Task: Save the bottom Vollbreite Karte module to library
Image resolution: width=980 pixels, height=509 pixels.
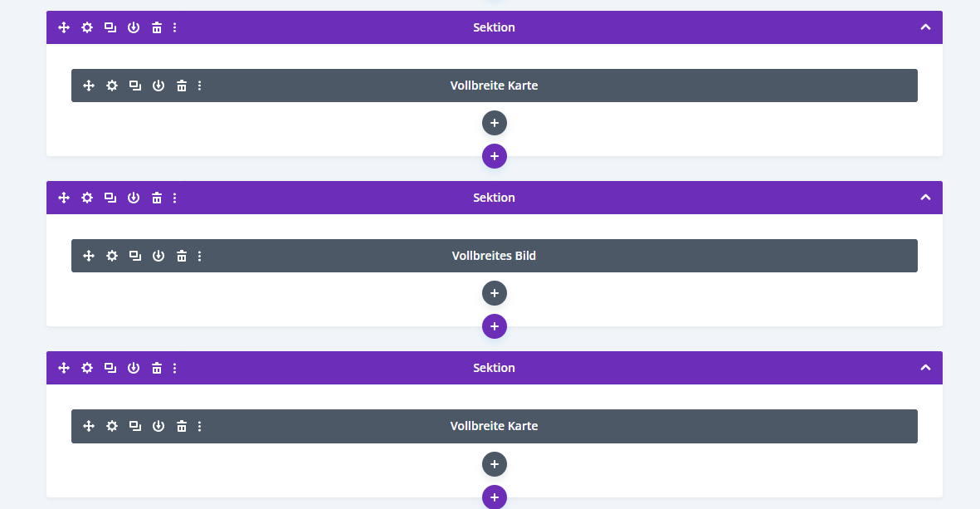Action: click(158, 426)
